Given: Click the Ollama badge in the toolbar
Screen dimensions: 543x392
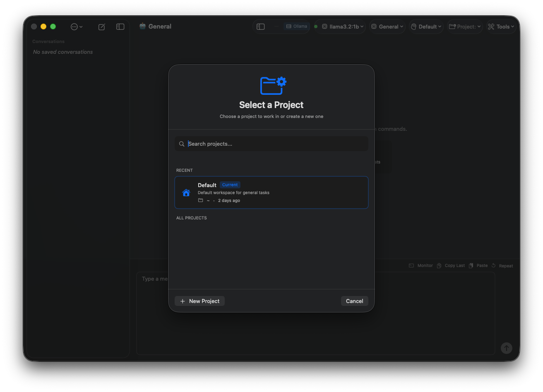Looking at the screenshot, I should tap(296, 26).
